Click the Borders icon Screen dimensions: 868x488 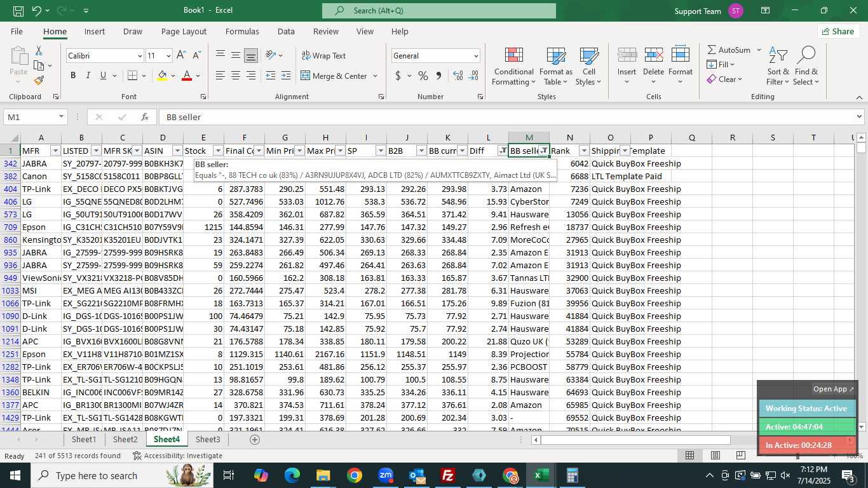(x=132, y=76)
